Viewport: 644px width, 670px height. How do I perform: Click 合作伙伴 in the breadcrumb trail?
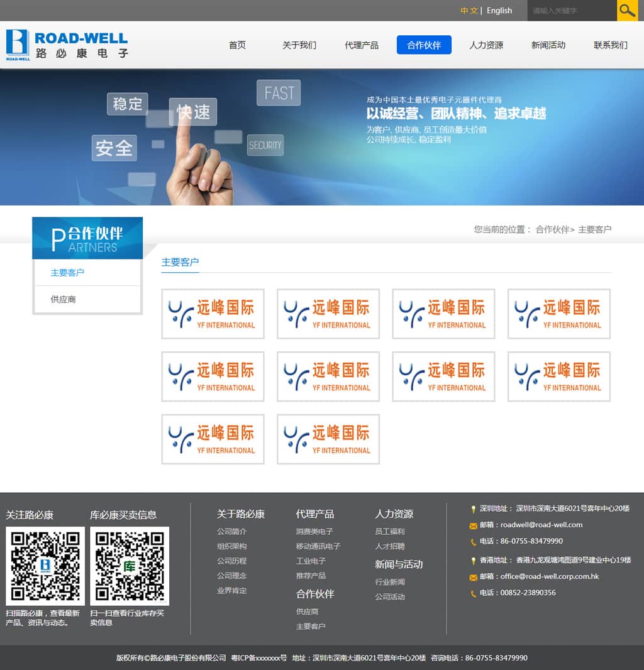[552, 229]
